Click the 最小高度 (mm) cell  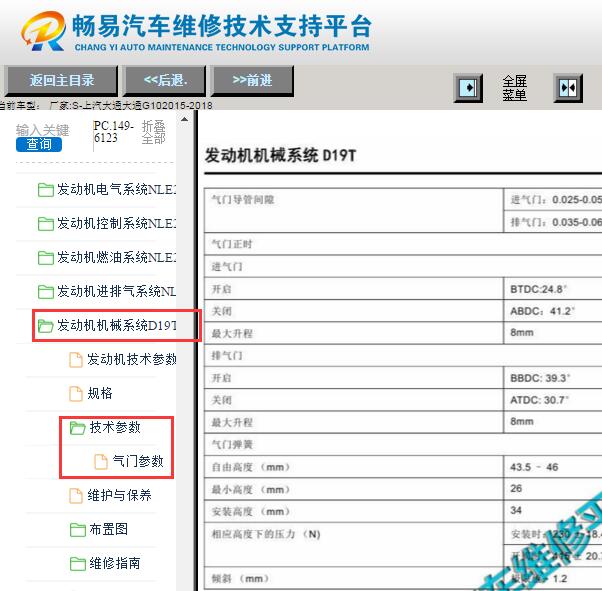coord(353,489)
